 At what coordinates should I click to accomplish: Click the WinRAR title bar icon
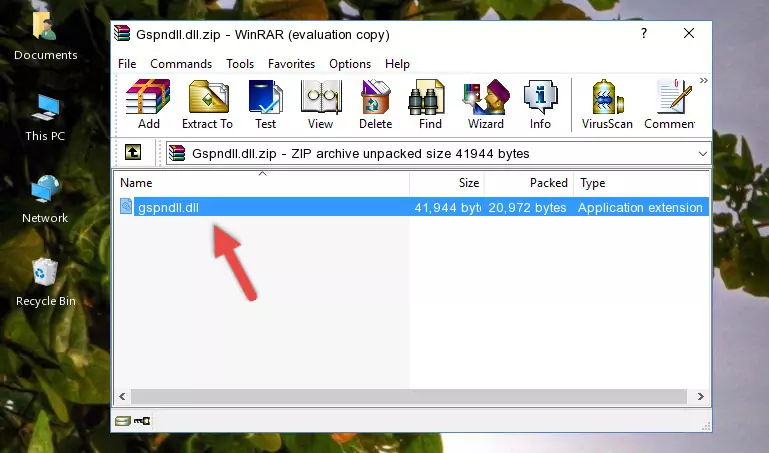122,33
